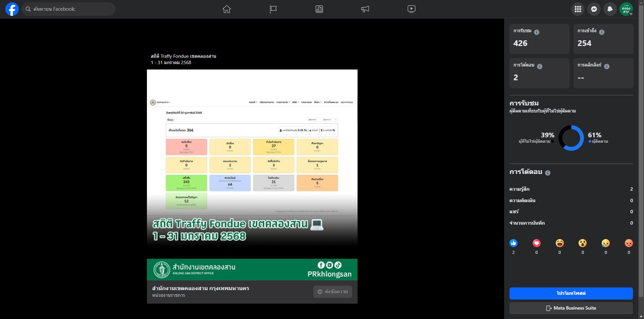Click the ความคิดเห็น comments row
This screenshot has height=319, width=644.
571,200
